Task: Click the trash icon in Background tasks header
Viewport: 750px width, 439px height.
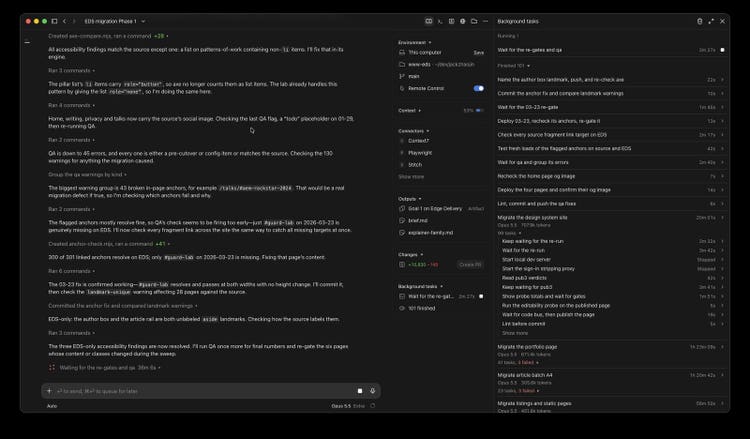Action: click(x=700, y=21)
